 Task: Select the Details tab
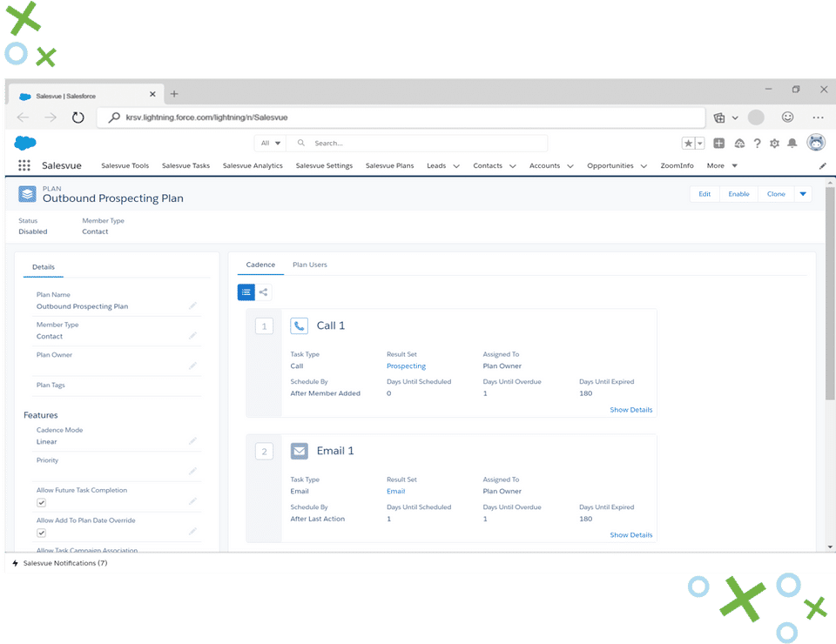pos(44,267)
